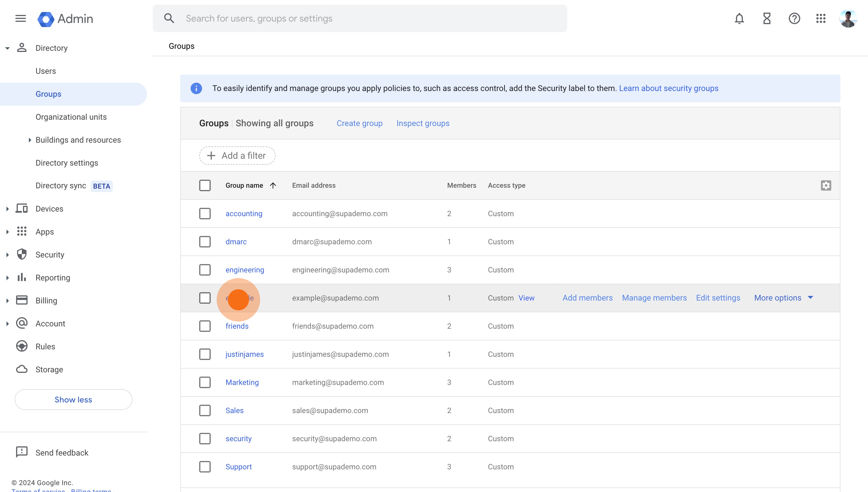Go to Users in Directory menu
Viewport: 868px width, 492px height.
pyautogui.click(x=46, y=71)
